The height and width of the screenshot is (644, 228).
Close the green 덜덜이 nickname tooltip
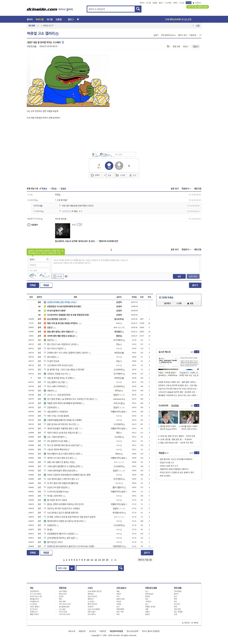click(63, 251)
